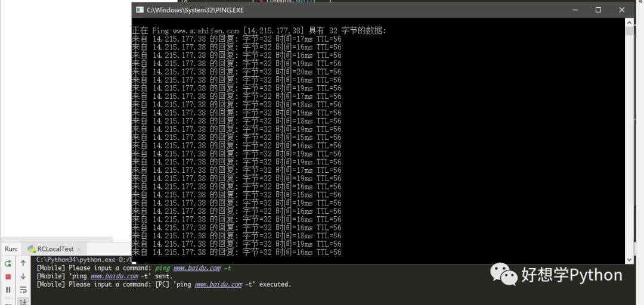Click the 'Run:' panel label

tap(11, 249)
